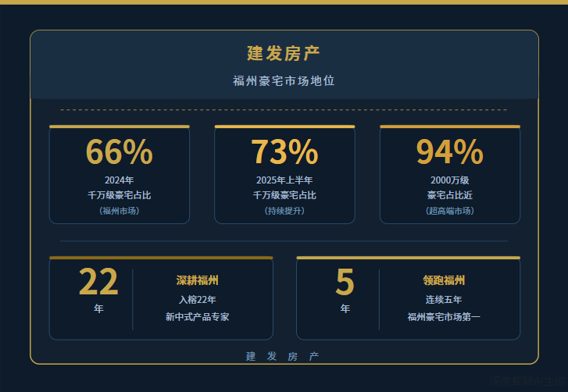Click 千万级豪宅占比 under 2024年

(x=120, y=195)
